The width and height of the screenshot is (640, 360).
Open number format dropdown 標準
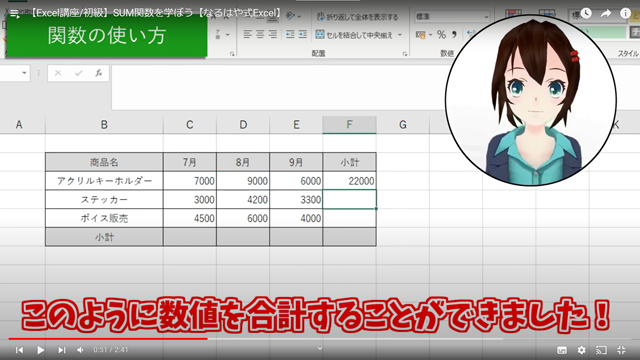point(452,17)
